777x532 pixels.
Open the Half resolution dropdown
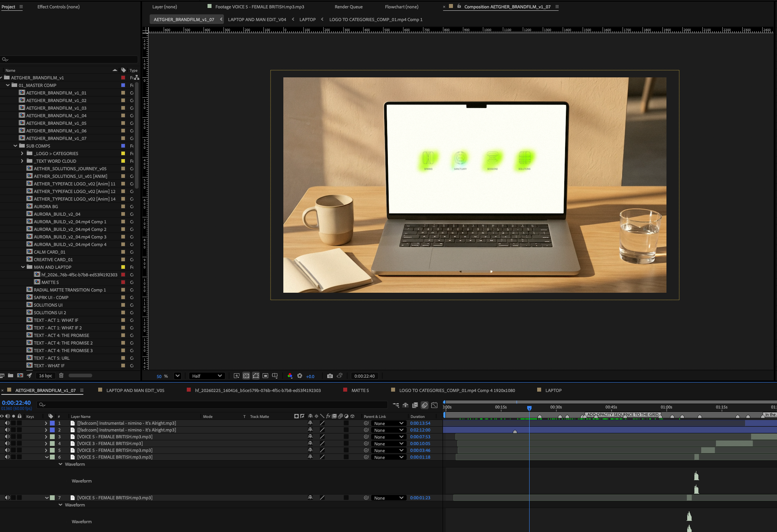coord(207,376)
